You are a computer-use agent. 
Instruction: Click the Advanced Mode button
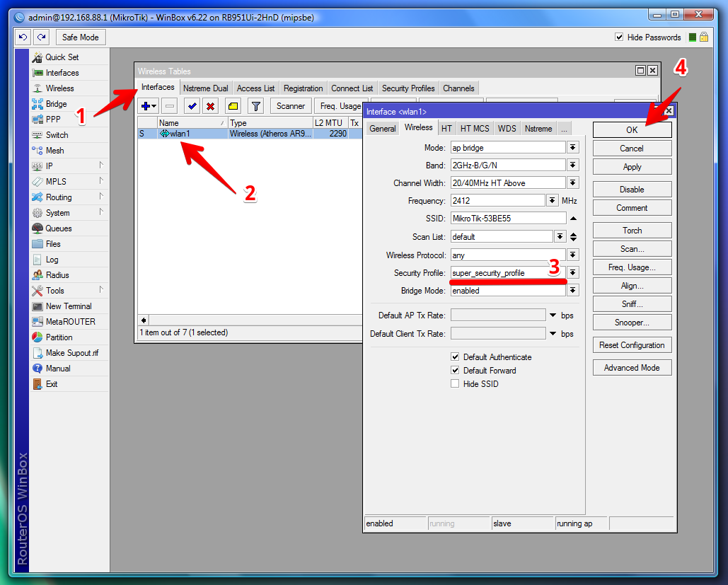(632, 368)
